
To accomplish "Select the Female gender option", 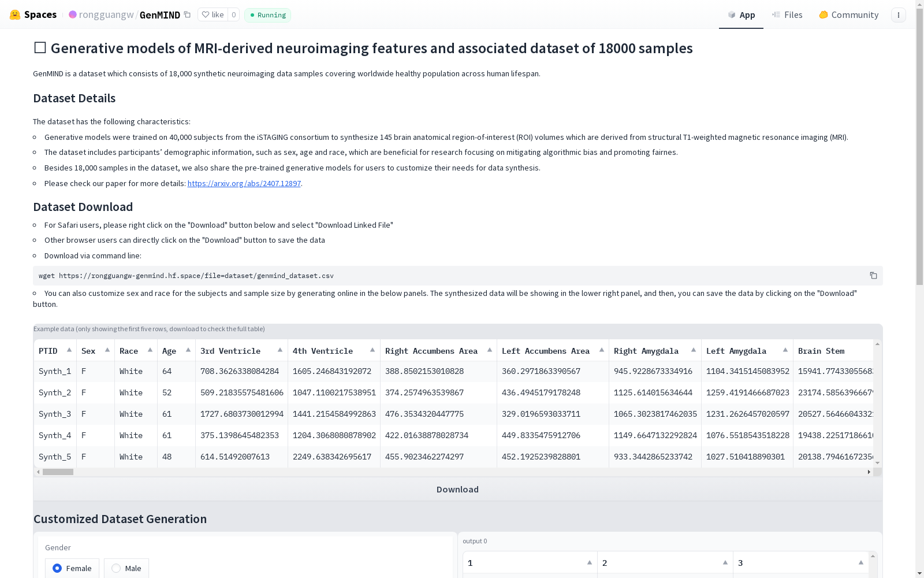I will tap(58, 568).
